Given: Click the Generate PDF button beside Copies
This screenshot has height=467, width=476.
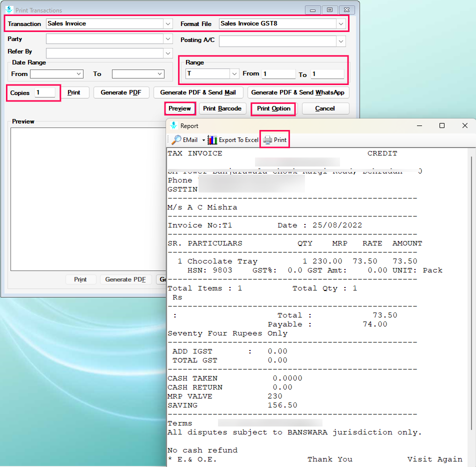Looking at the screenshot, I should point(121,92).
